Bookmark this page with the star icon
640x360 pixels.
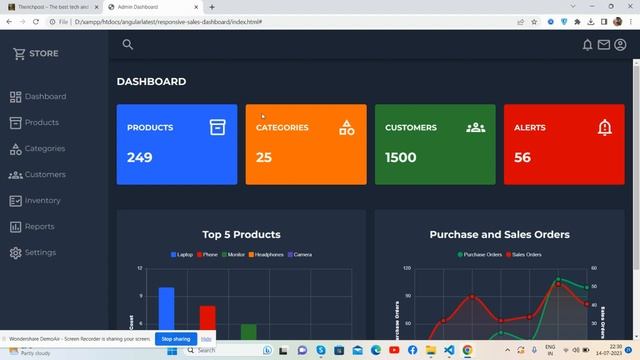click(534, 22)
